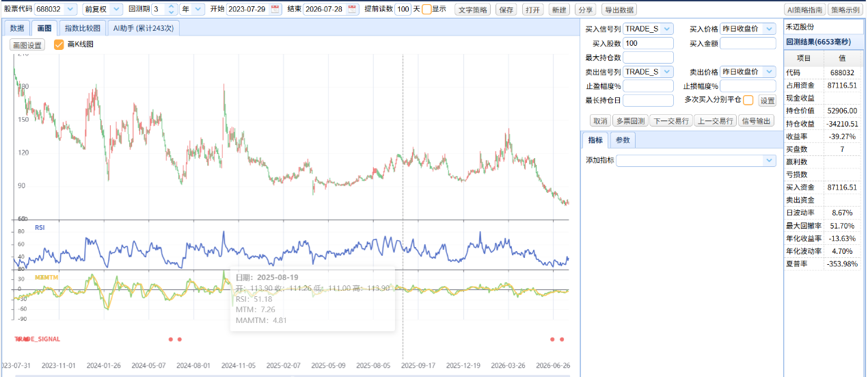The width and height of the screenshot is (868, 377).
Task: Open the 卖出价格 dropdown
Action: [x=748, y=72]
